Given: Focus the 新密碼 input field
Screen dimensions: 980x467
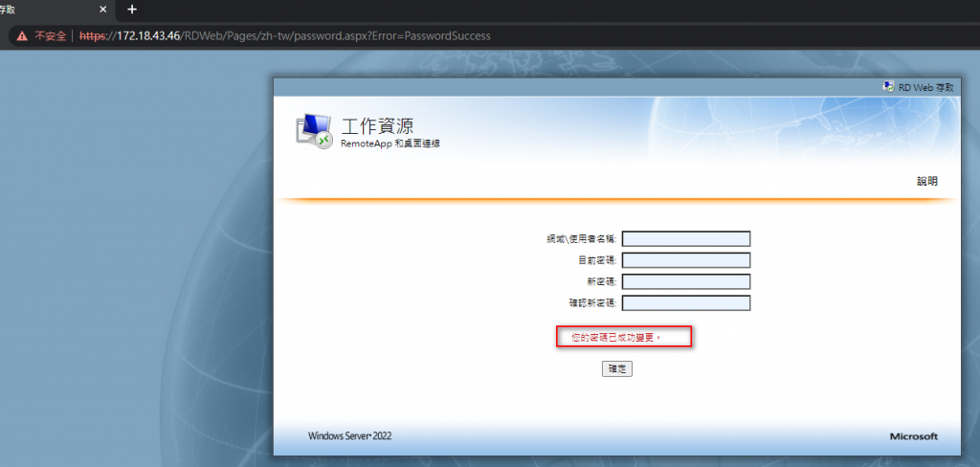Looking at the screenshot, I should pyautogui.click(x=686, y=281).
